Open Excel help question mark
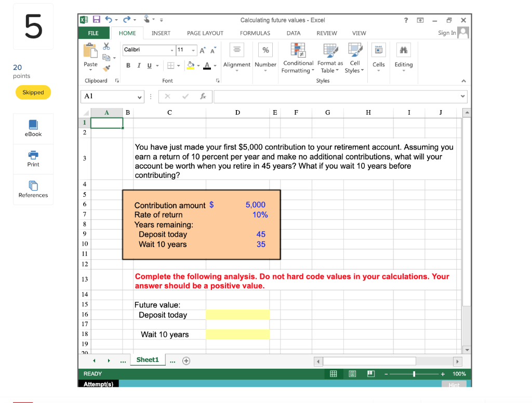Screen dimensions: 532x403 (406, 20)
